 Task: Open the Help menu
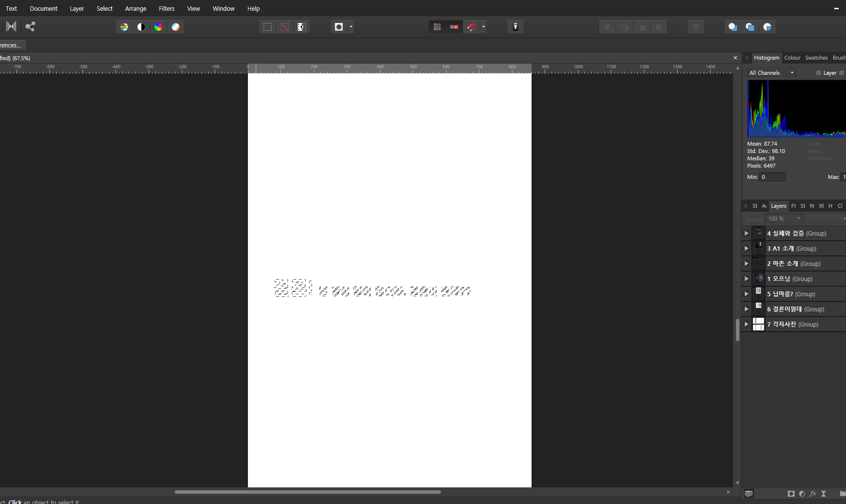[253, 9]
